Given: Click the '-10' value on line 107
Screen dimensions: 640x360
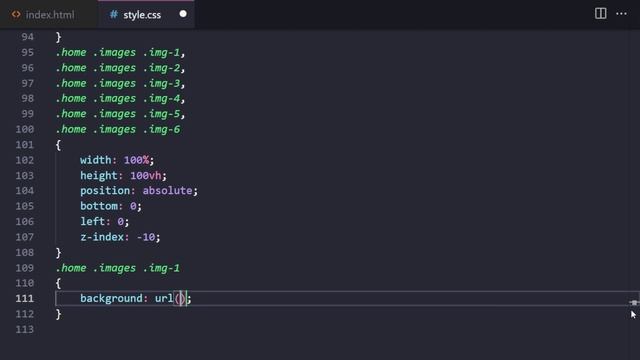Looking at the screenshot, I should (146, 237).
